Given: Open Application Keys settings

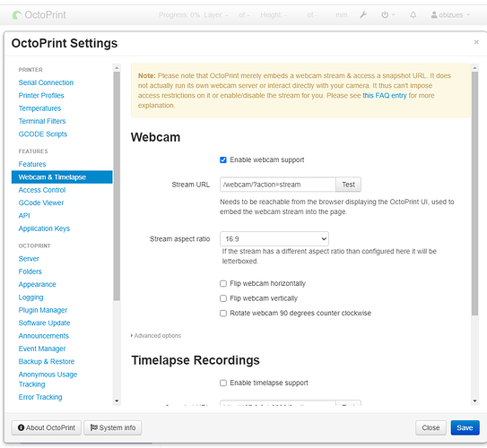Looking at the screenshot, I should (44, 228).
